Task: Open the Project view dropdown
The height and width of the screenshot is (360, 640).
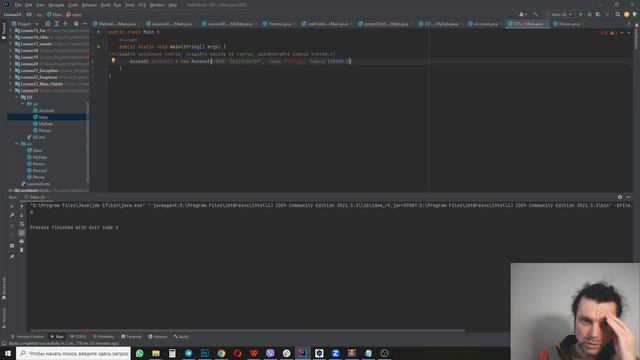Action: click(25, 24)
